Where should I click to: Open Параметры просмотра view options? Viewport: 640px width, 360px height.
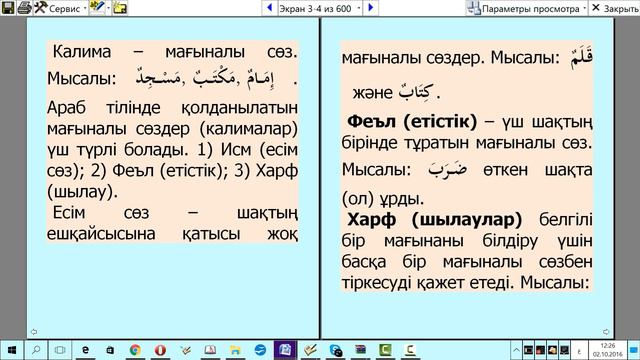click(530, 8)
